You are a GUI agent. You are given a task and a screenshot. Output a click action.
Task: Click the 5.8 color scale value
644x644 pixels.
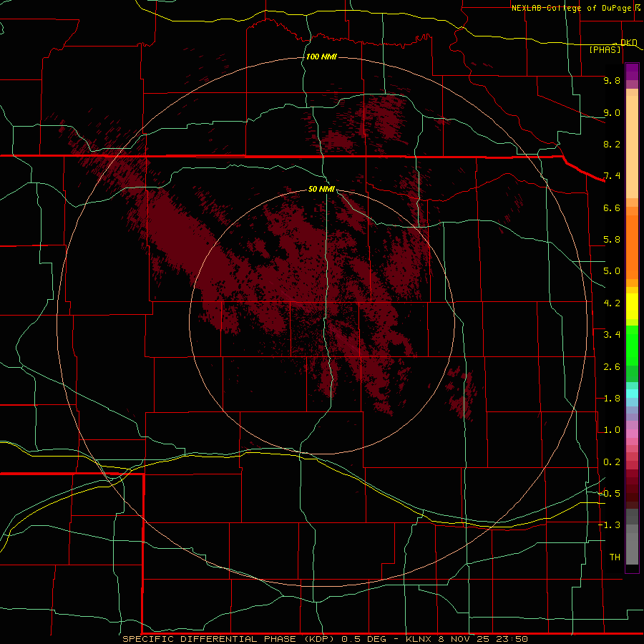(x=612, y=240)
